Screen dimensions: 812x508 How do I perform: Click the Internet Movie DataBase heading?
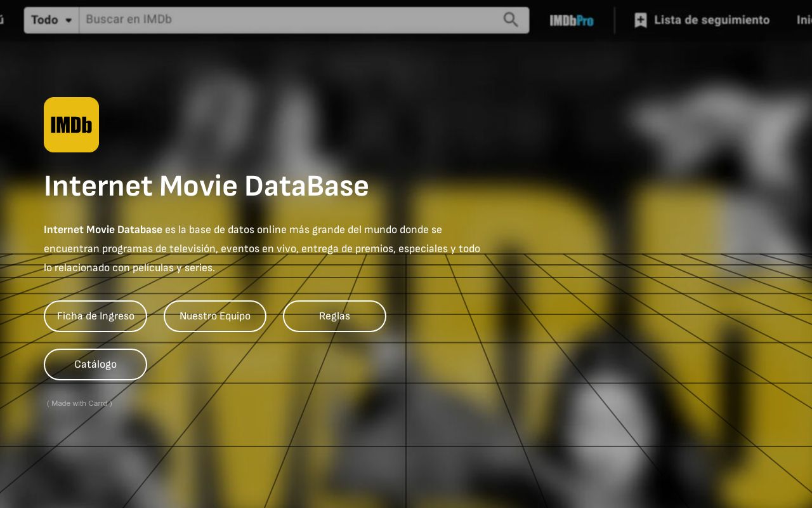[x=206, y=186]
